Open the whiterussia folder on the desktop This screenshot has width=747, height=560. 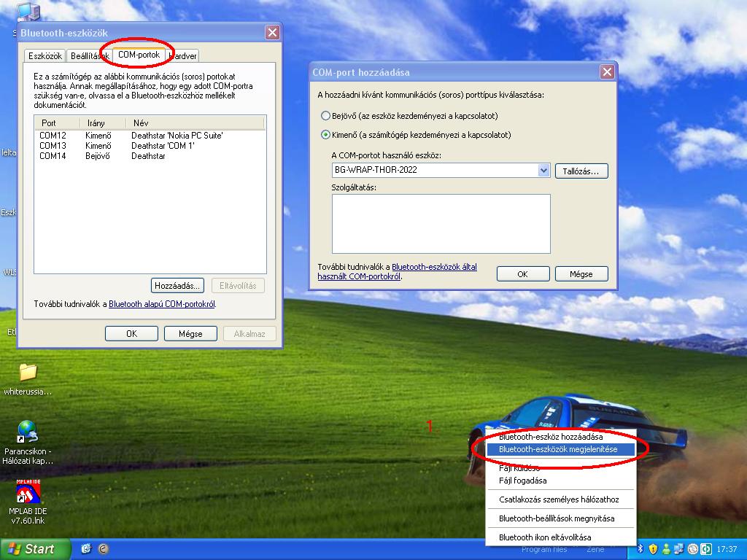[28, 373]
